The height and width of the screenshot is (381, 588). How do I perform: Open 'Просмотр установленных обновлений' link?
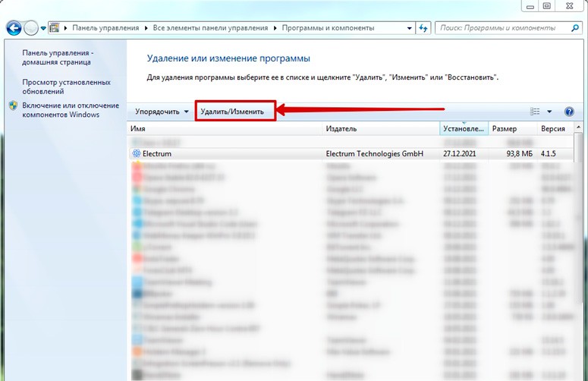[66, 87]
